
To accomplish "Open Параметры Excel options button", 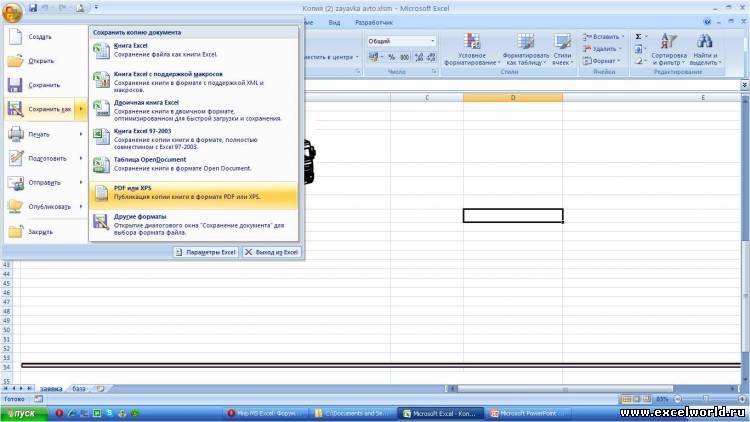I will tap(206, 252).
